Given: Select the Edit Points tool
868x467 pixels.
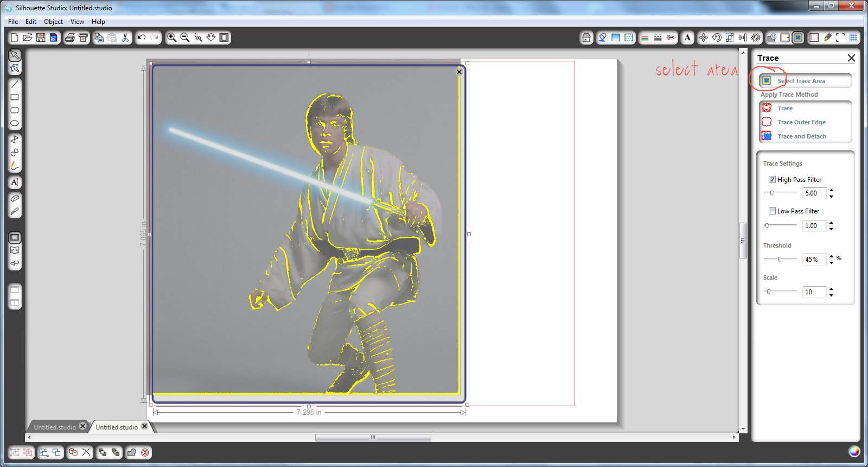Looking at the screenshot, I should point(15,68).
